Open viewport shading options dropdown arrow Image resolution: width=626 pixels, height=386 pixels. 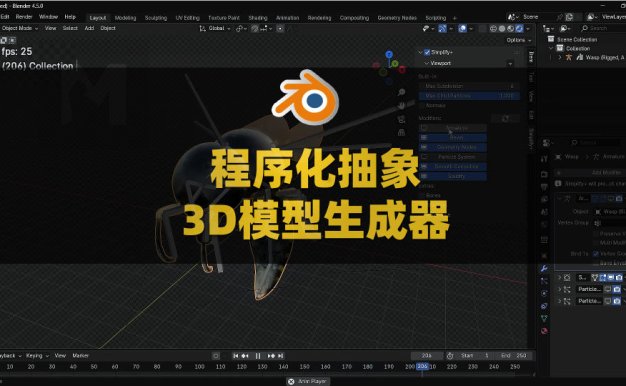tap(528, 28)
